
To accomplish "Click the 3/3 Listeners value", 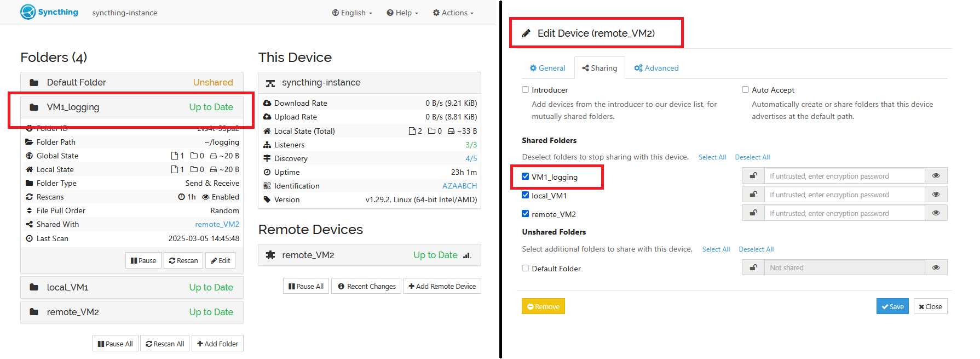I will 471,145.
